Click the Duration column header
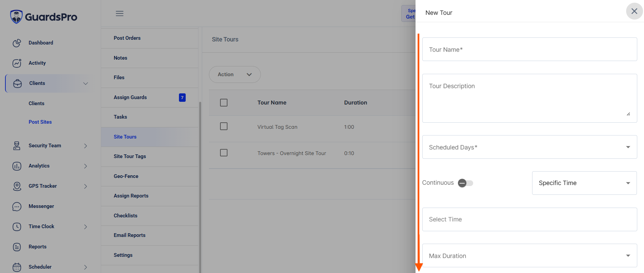The width and height of the screenshot is (644, 273). [x=356, y=102]
